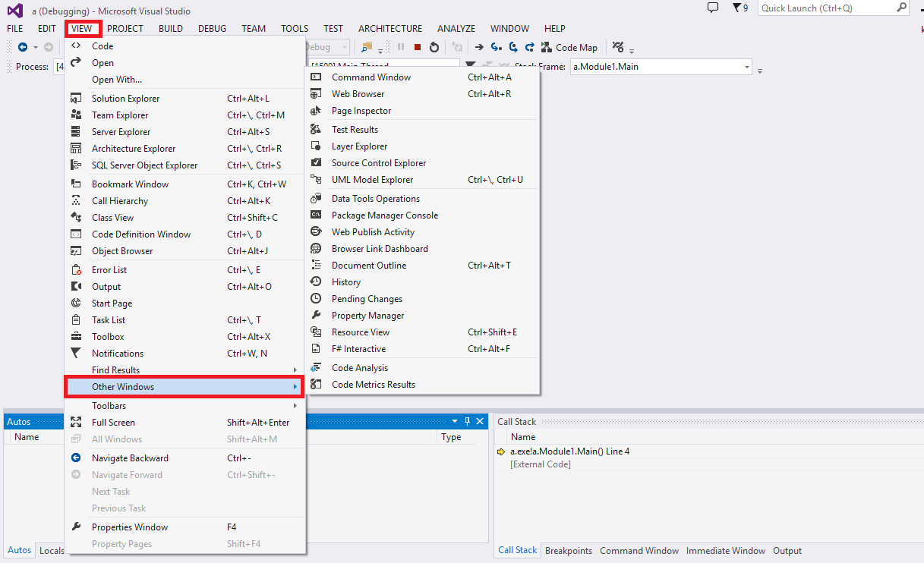
Task: Click the History entry
Action: pos(422,282)
